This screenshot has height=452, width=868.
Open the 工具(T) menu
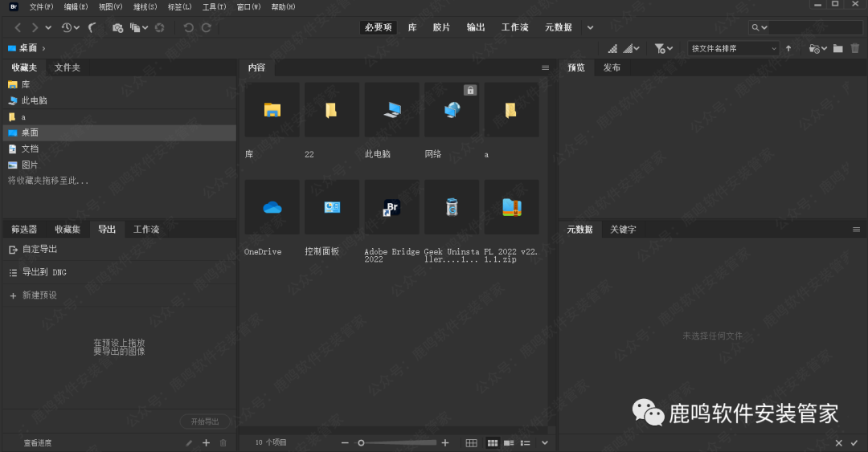(215, 7)
